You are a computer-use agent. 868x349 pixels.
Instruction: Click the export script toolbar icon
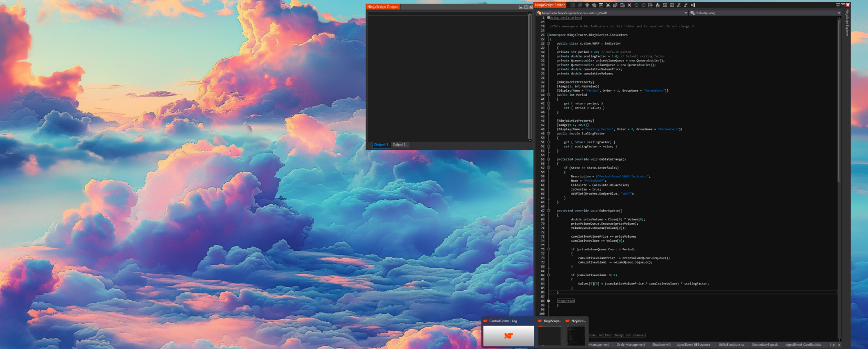[657, 5]
